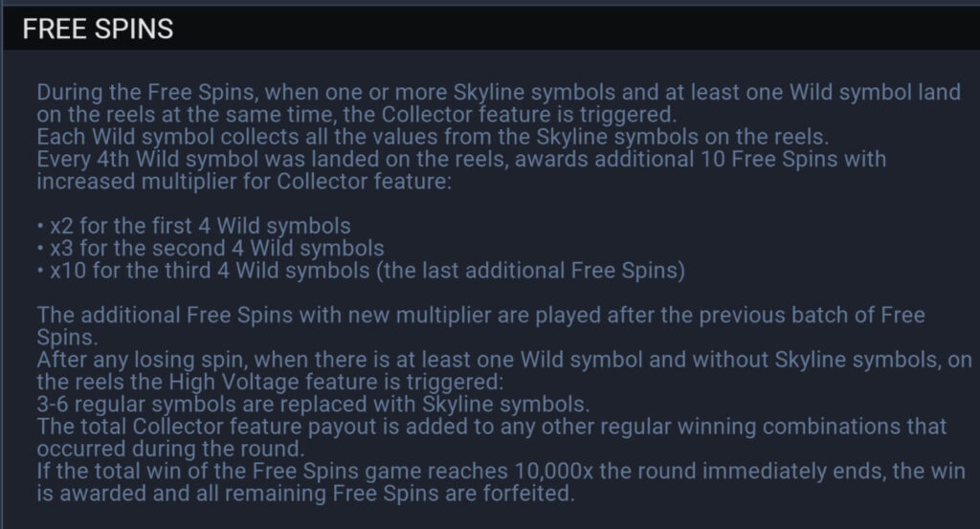
Task: Click the "(the last additional Free Spins)" note
Action: point(531,271)
